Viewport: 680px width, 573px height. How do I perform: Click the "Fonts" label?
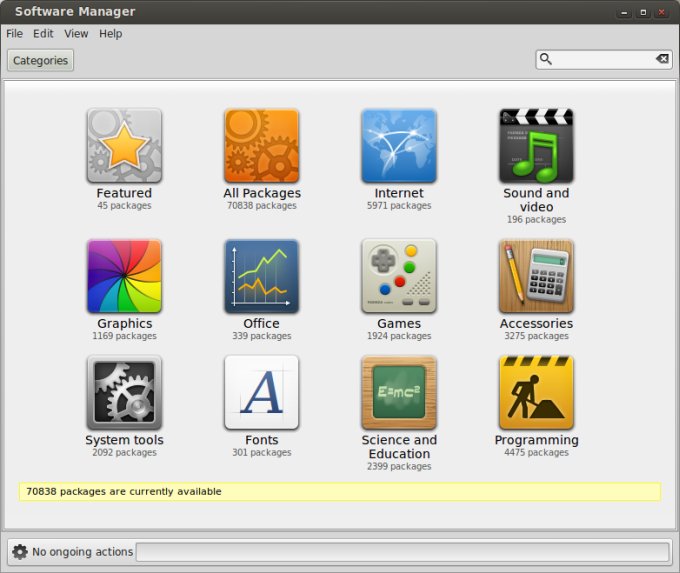(262, 440)
